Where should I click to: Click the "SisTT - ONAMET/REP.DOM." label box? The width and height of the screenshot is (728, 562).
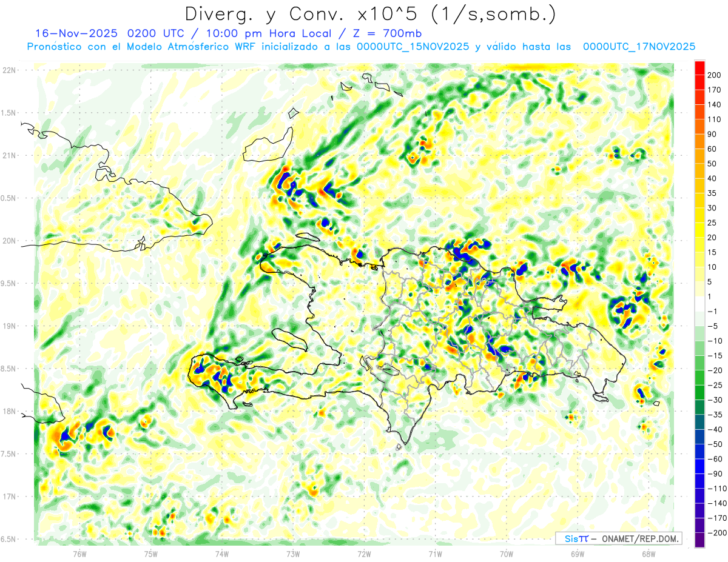point(618,538)
